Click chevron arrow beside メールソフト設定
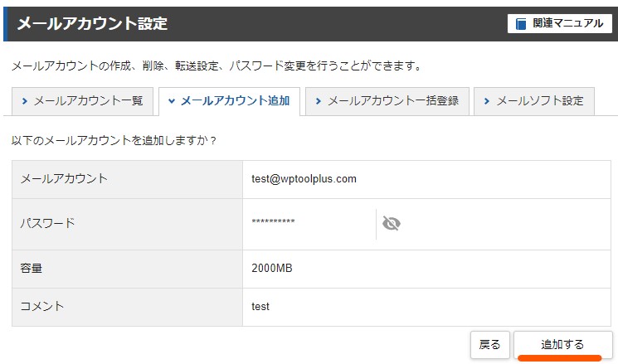This screenshot has height=364, width=618. pos(486,101)
